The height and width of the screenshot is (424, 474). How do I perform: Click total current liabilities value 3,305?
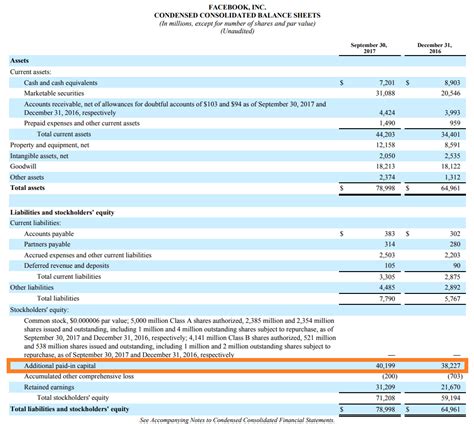(387, 277)
